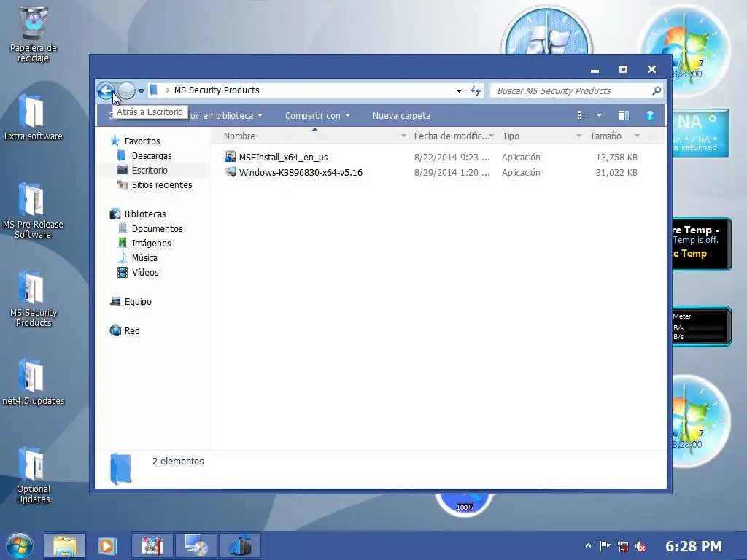Open Descargas in the navigation pane
Image resolution: width=747 pixels, height=560 pixels.
152,156
